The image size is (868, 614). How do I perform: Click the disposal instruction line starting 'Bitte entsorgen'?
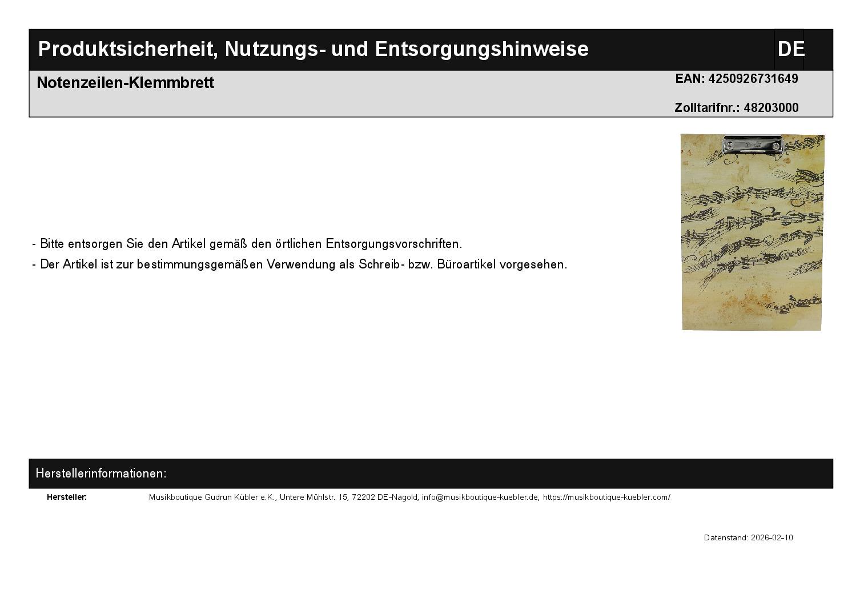247,244
